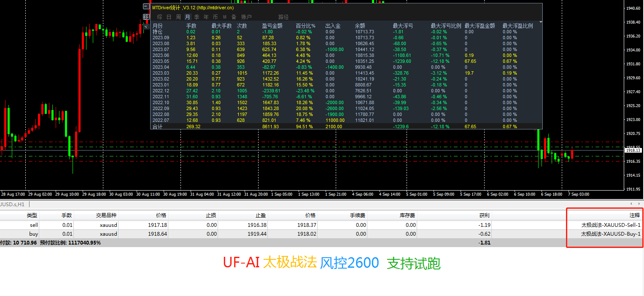Screen dimensions: 644x296
Task: Switch to the 年 yearly tab
Action: pos(206,17)
